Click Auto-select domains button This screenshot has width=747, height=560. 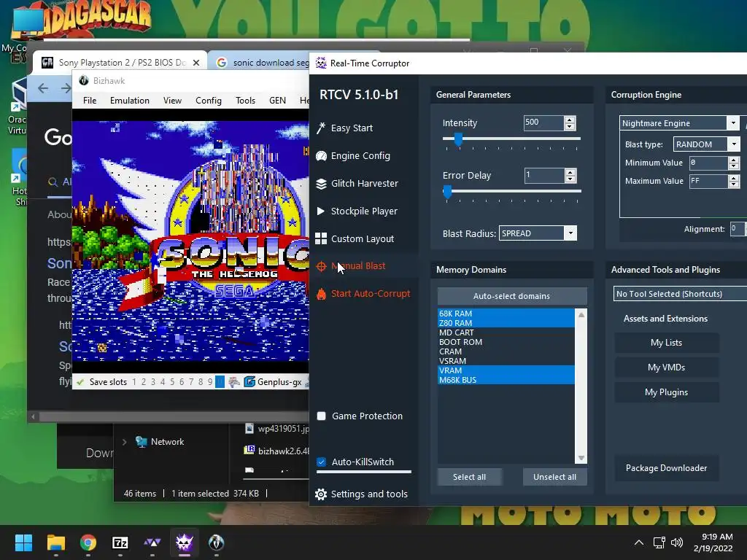click(511, 296)
